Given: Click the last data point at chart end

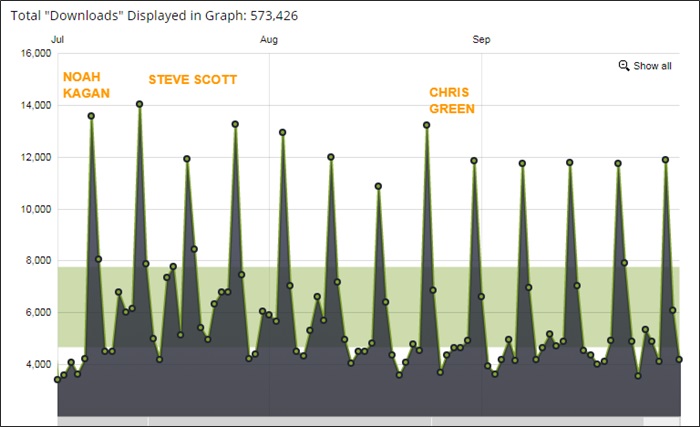Looking at the screenshot, I should tap(679, 359).
